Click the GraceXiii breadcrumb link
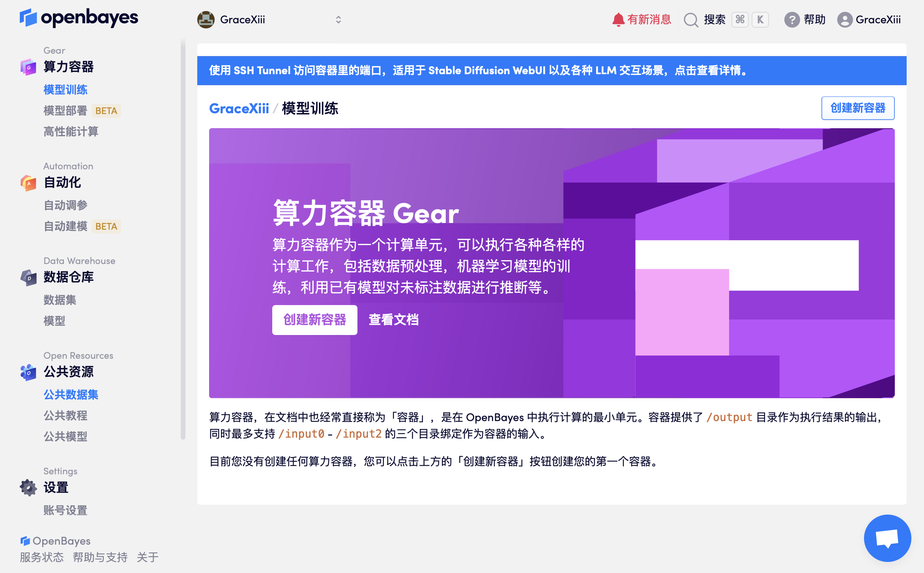The height and width of the screenshot is (573, 924). point(239,109)
